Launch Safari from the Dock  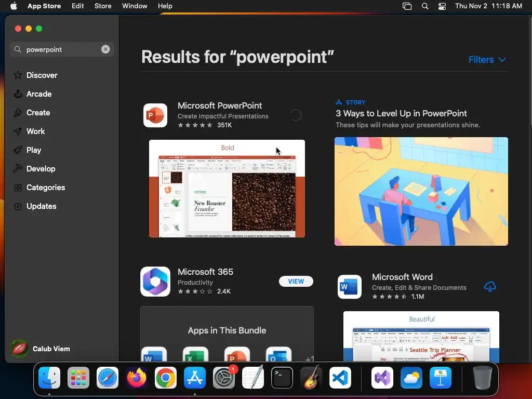point(108,378)
